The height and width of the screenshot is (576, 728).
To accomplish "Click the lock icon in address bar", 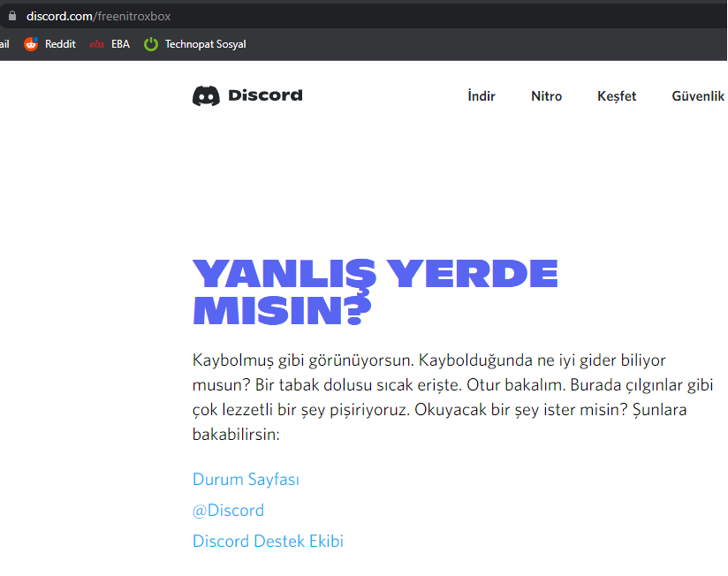I will 12,16.
